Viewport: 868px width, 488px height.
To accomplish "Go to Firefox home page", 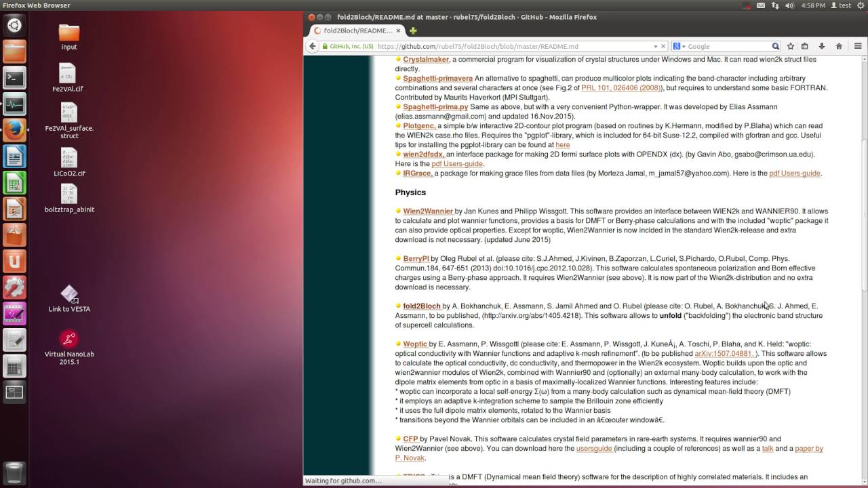I will [x=839, y=46].
